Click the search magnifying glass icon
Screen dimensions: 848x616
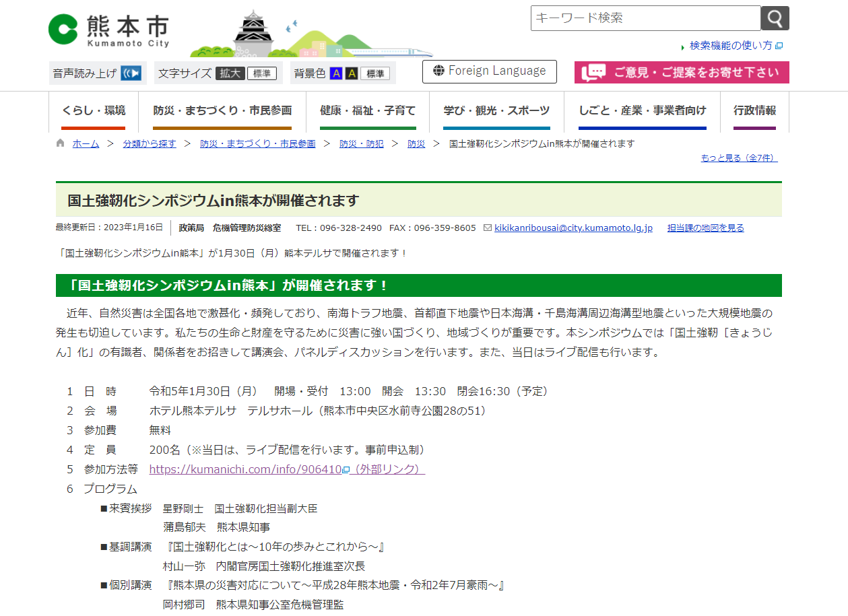774,18
